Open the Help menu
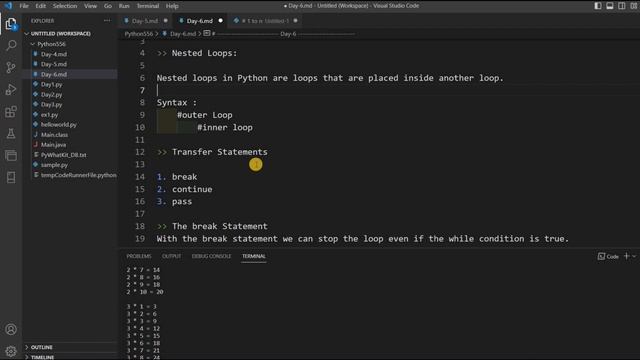This screenshot has width=640, height=360. [172, 6]
